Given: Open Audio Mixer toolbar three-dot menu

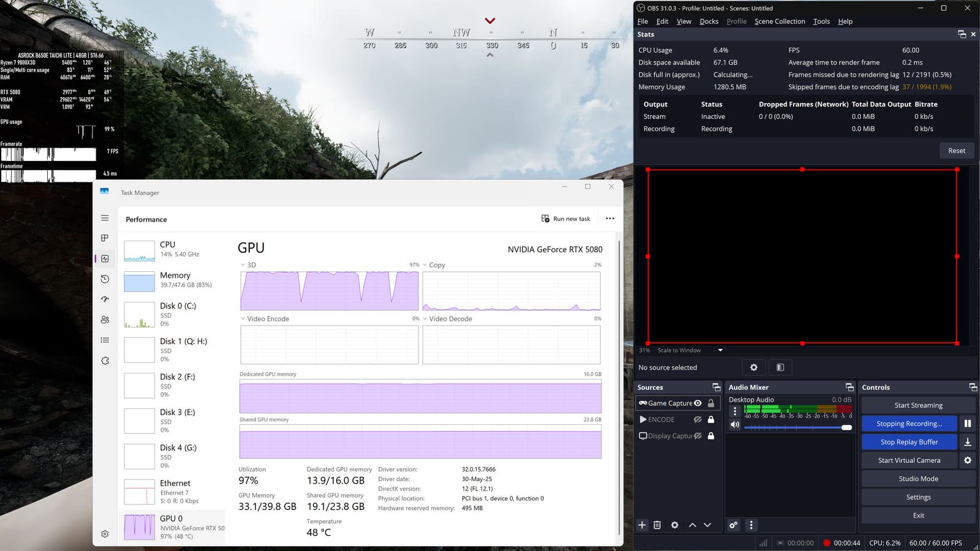Looking at the screenshot, I should point(751,525).
